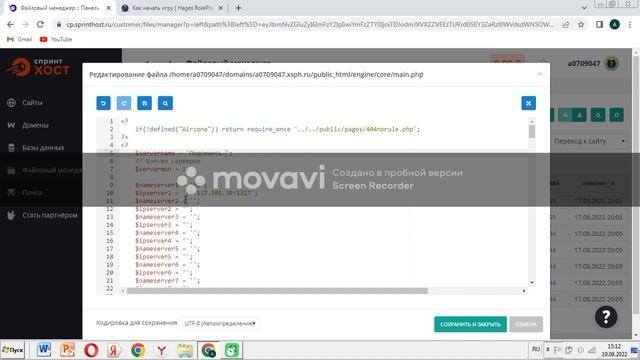The height and width of the screenshot is (360, 640).
Task: Open the YouTube bookmark
Action: (56, 39)
